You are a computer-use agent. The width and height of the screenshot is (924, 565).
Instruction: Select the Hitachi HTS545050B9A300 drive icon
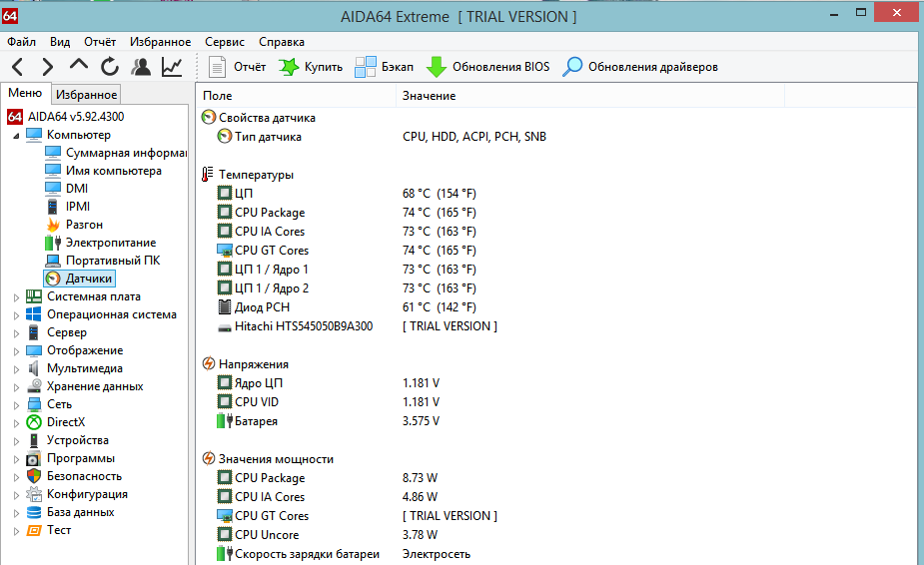[225, 327]
